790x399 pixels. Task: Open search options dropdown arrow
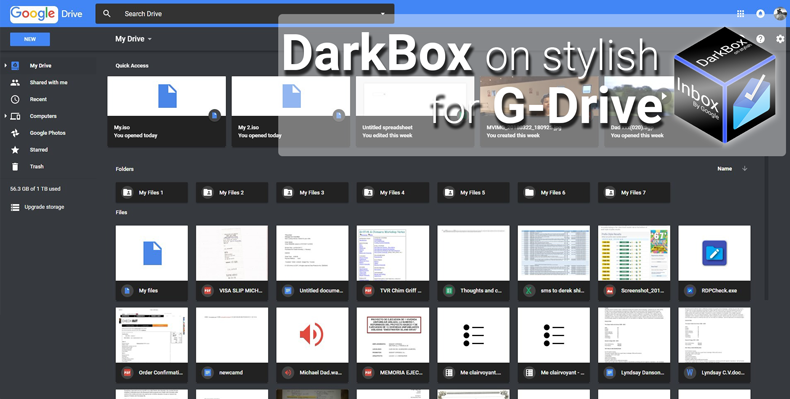click(383, 14)
